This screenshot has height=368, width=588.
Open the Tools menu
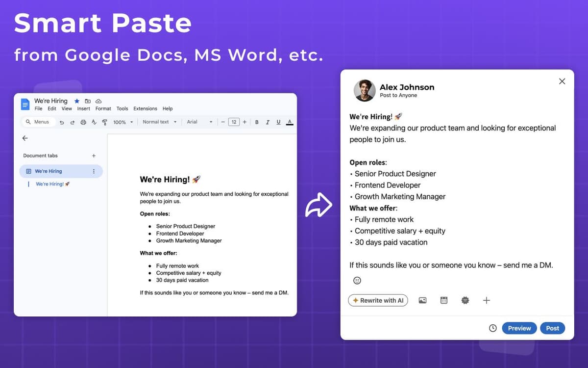122,108
